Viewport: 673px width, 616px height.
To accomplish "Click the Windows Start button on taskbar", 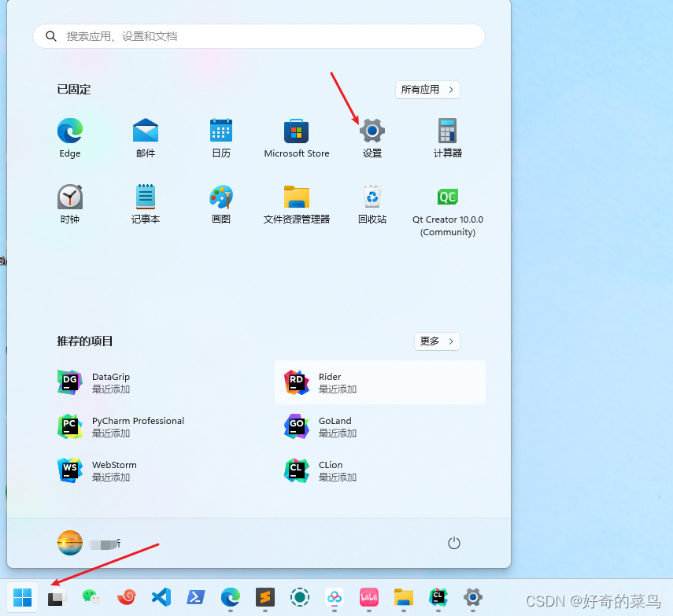I will point(22,597).
